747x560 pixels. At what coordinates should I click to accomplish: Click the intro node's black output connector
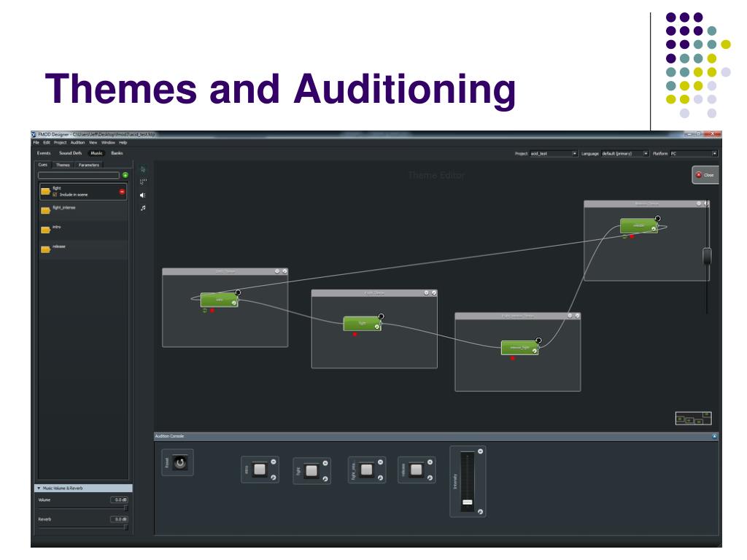238,292
